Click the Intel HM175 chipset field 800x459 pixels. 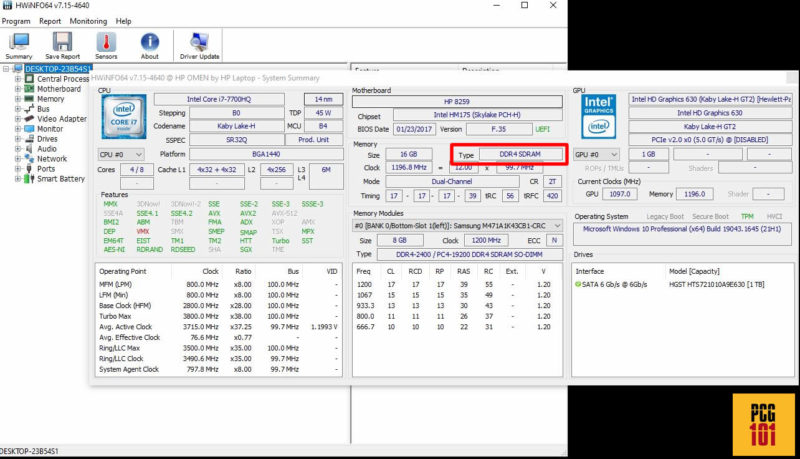coord(477,115)
